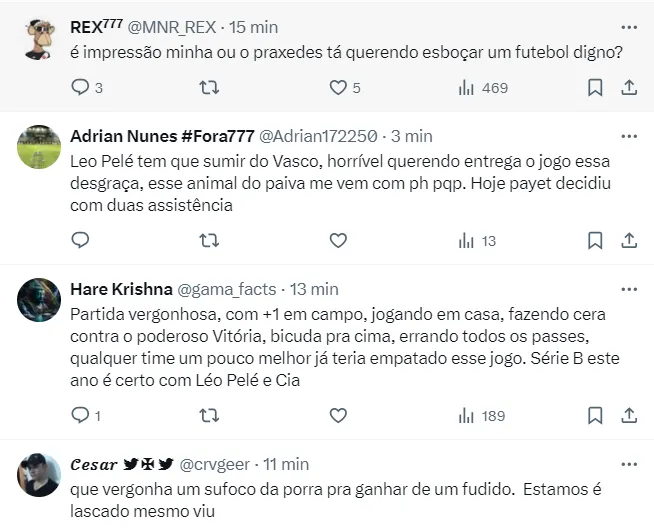This screenshot has height=532, width=654.
Task: Share Adrian Nunes's tweet
Action: [629, 240]
